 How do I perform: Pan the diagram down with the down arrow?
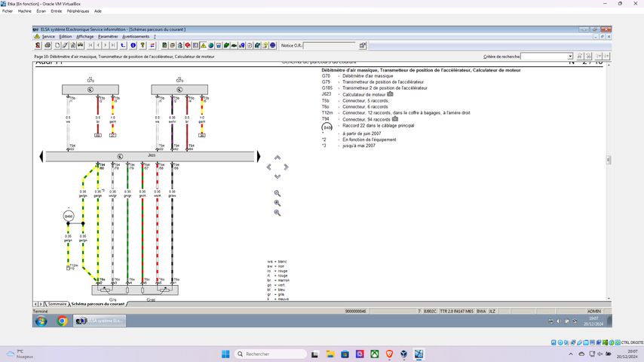278,176
